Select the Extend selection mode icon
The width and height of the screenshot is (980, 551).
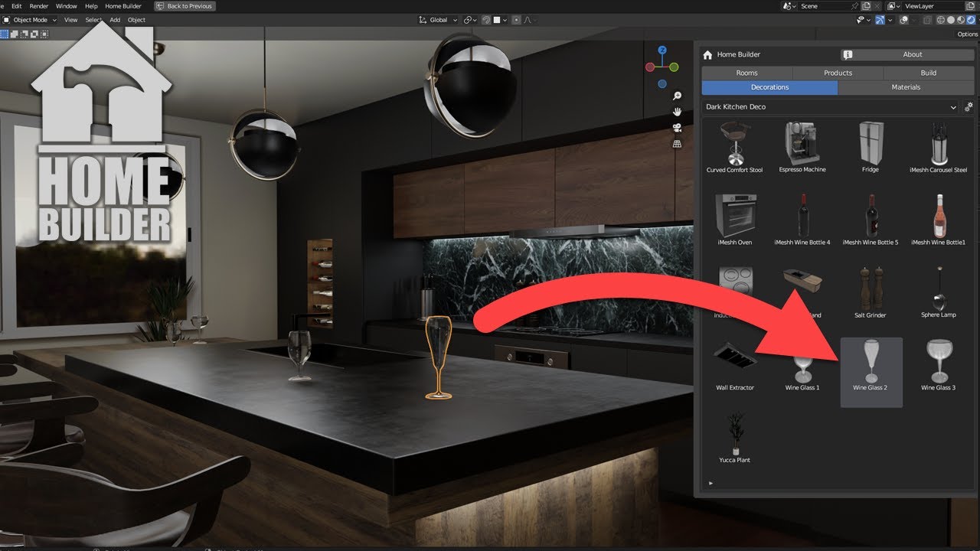coord(13,34)
